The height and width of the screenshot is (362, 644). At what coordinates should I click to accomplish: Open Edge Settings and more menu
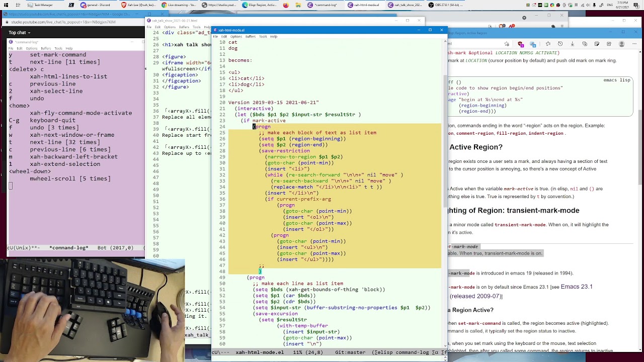pos(633,44)
